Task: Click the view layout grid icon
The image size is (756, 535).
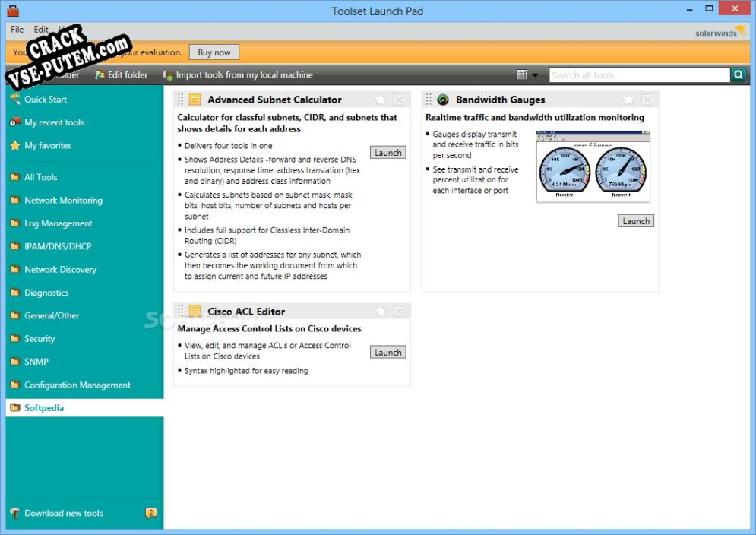Action: click(522, 74)
